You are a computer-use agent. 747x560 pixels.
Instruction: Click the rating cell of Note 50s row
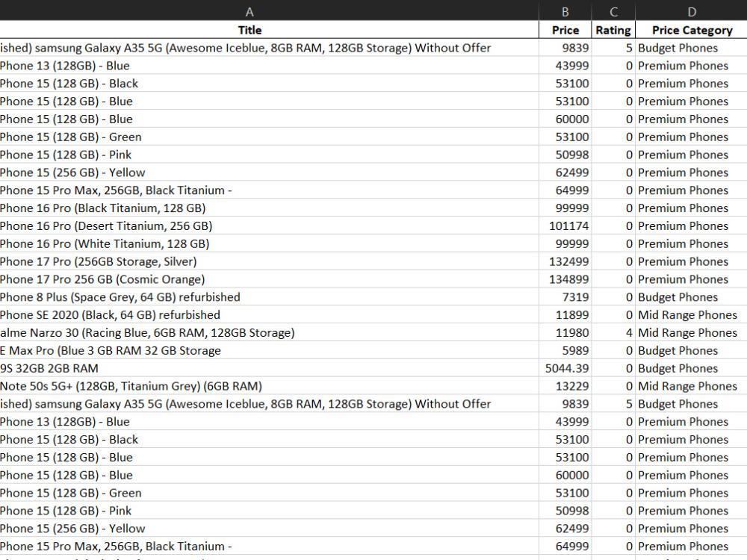[613, 386]
